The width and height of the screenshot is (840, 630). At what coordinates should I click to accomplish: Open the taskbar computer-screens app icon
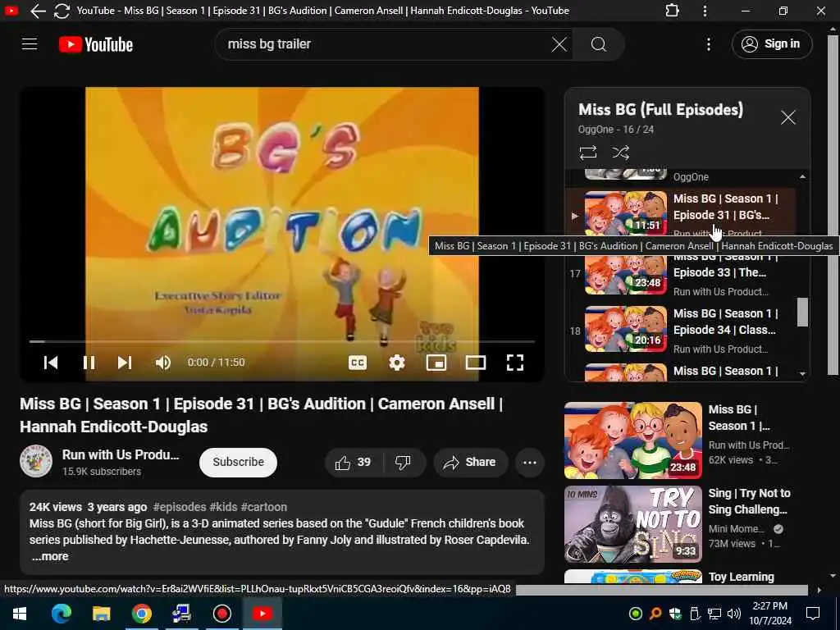tap(181, 614)
